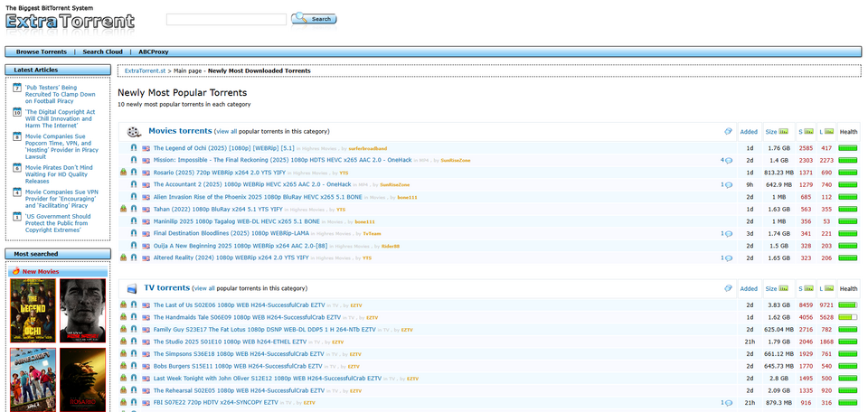Click the magnet icon for The Accountant 2
The width and height of the screenshot is (868, 412).
click(x=134, y=184)
